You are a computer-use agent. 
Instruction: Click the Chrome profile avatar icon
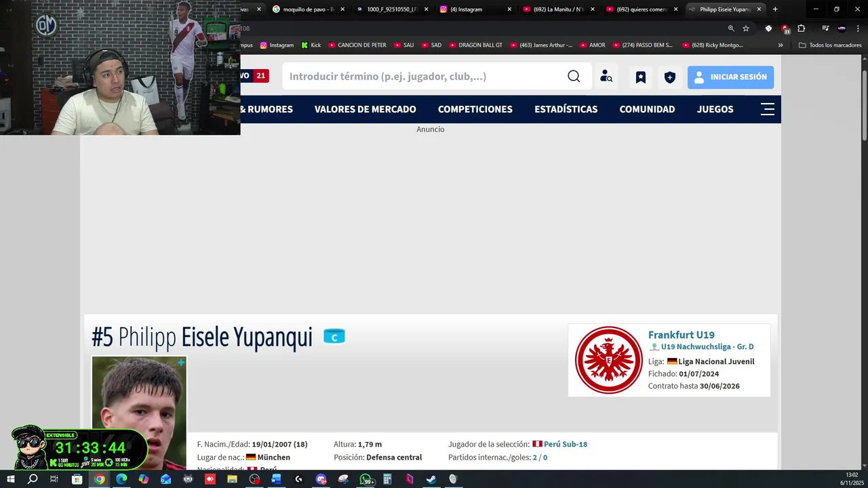coord(842,28)
